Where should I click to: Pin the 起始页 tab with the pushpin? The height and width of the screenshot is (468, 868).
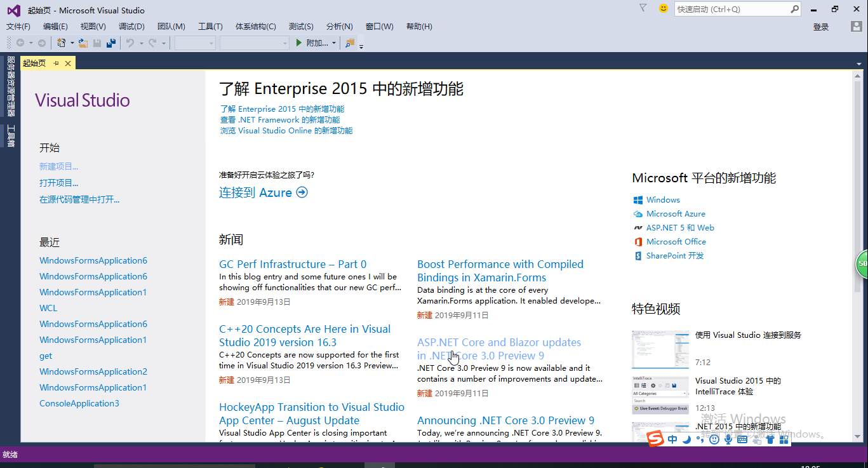(56, 63)
